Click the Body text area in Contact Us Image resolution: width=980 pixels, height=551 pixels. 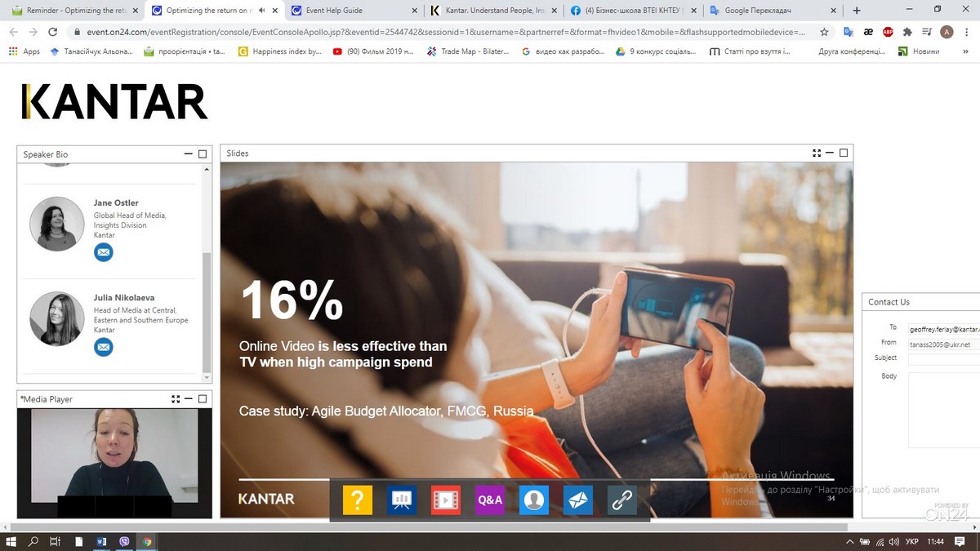[943, 408]
